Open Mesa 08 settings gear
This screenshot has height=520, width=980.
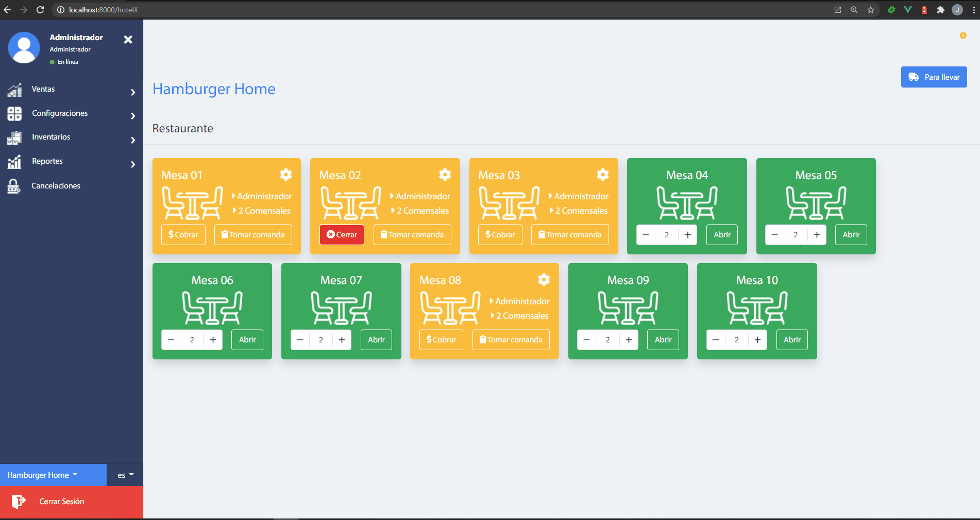[x=544, y=280]
